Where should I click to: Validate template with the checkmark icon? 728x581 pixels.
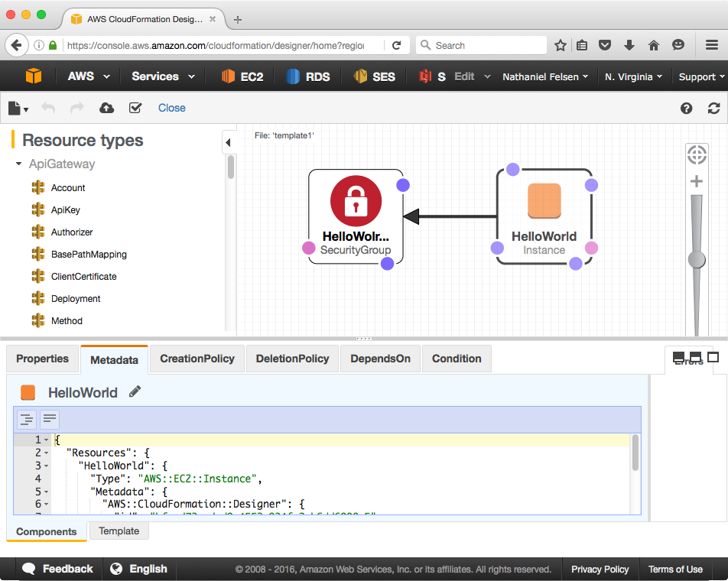(135, 108)
